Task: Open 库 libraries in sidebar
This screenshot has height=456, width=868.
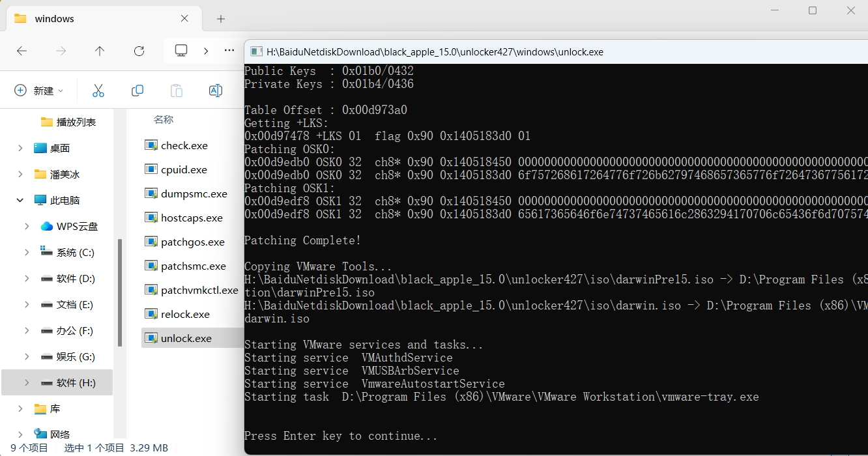Action: point(47,408)
